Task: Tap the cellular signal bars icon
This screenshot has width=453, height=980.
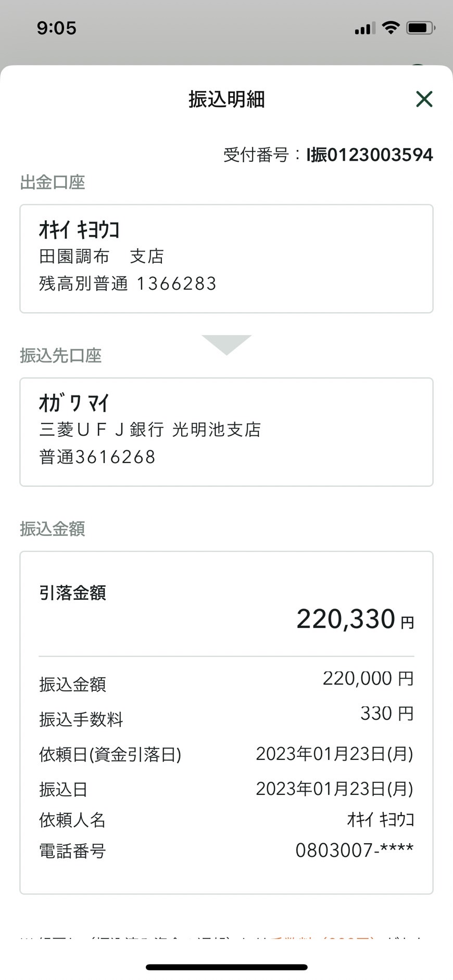Action: (365, 28)
